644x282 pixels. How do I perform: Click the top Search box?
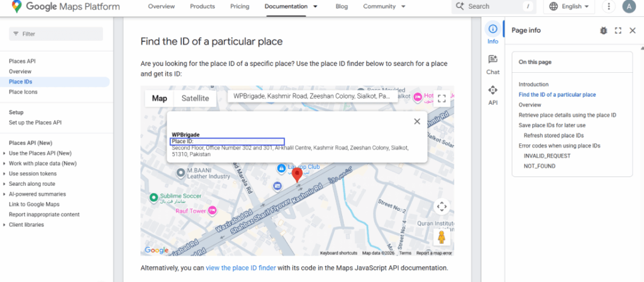pyautogui.click(x=493, y=6)
